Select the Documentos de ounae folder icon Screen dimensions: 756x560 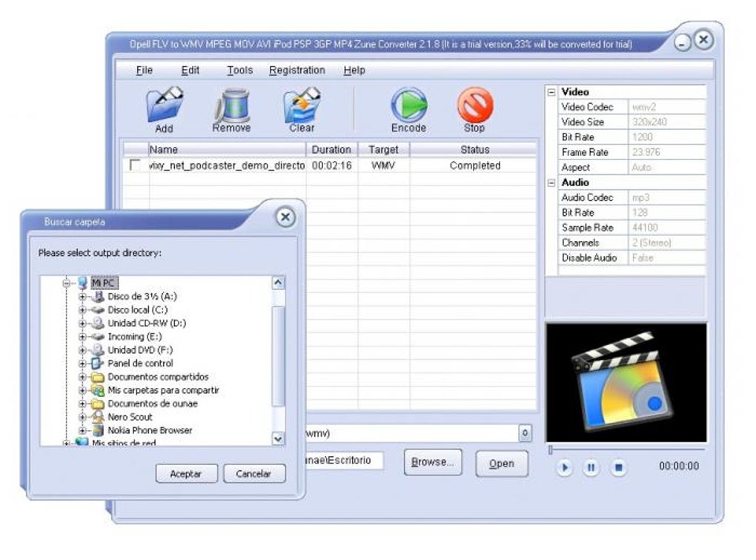[x=98, y=403]
